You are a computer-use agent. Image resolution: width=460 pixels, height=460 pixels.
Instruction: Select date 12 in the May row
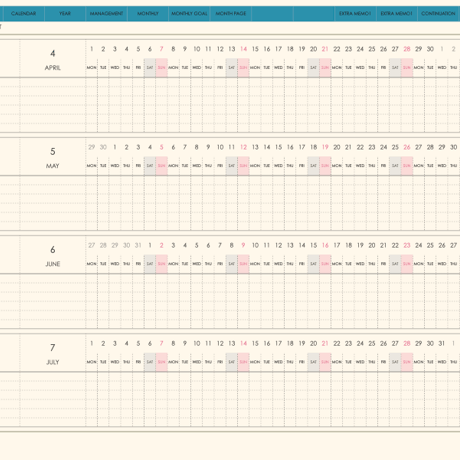tap(244, 147)
